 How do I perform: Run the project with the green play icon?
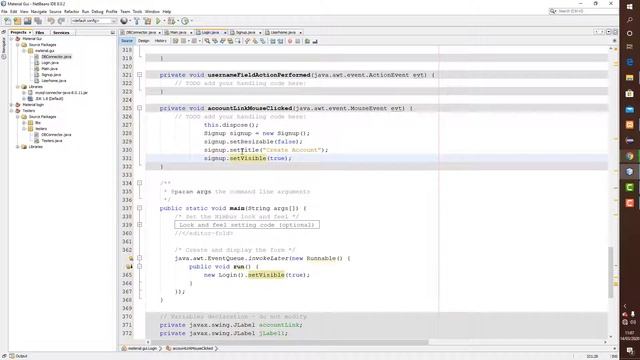(x=158, y=21)
